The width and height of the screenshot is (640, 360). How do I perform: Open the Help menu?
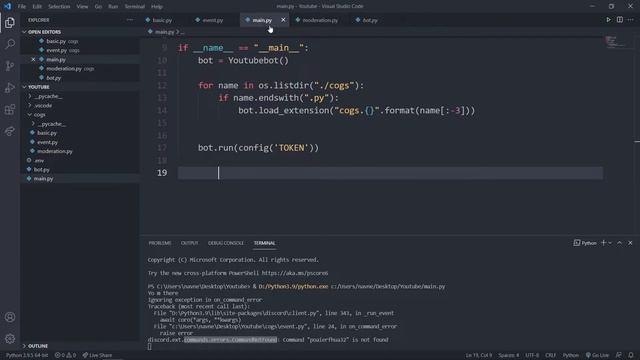tap(157, 7)
